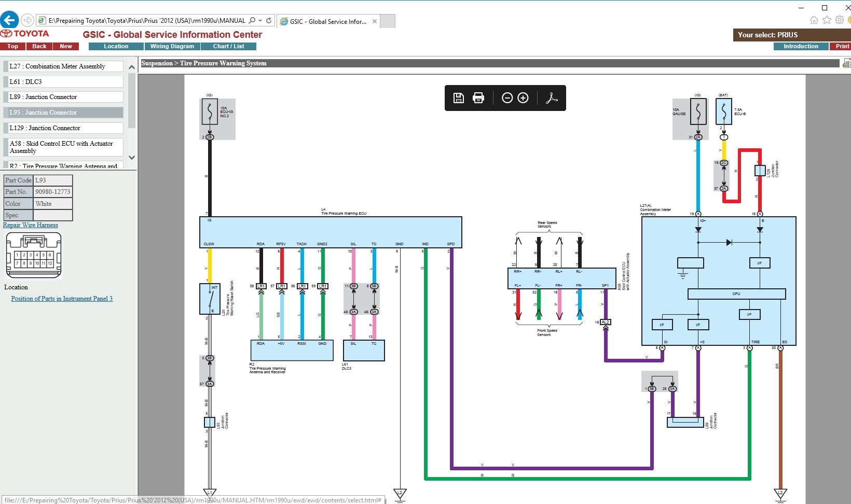Open search magnifier in address bar

click(252, 21)
